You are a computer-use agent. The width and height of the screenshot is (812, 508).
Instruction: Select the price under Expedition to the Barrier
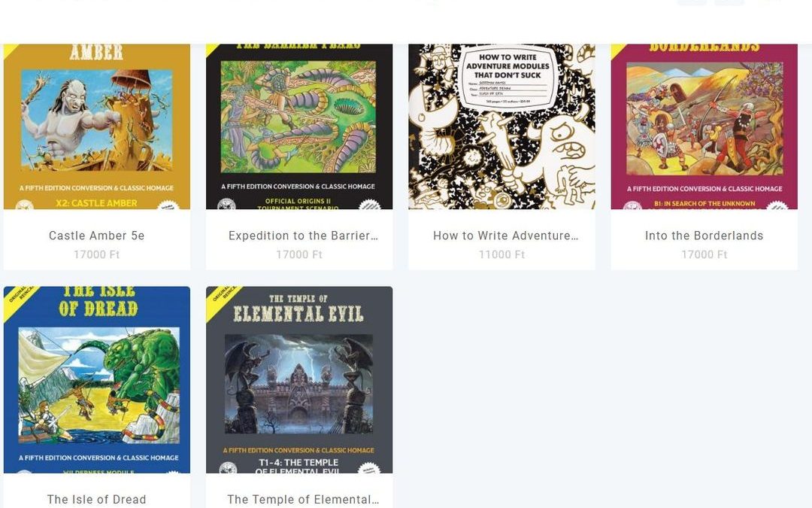click(x=299, y=254)
